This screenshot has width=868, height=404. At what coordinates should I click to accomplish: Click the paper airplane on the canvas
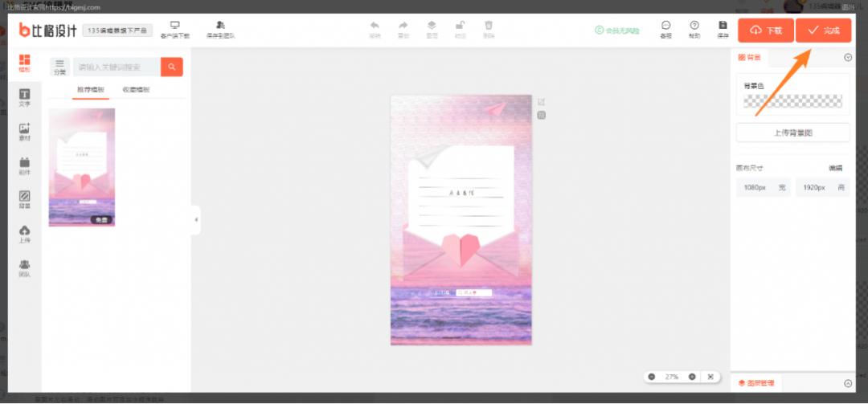pos(494,108)
